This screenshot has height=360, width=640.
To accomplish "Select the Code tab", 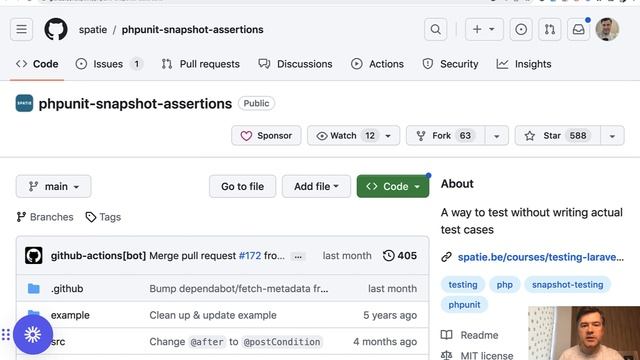I will [x=37, y=64].
